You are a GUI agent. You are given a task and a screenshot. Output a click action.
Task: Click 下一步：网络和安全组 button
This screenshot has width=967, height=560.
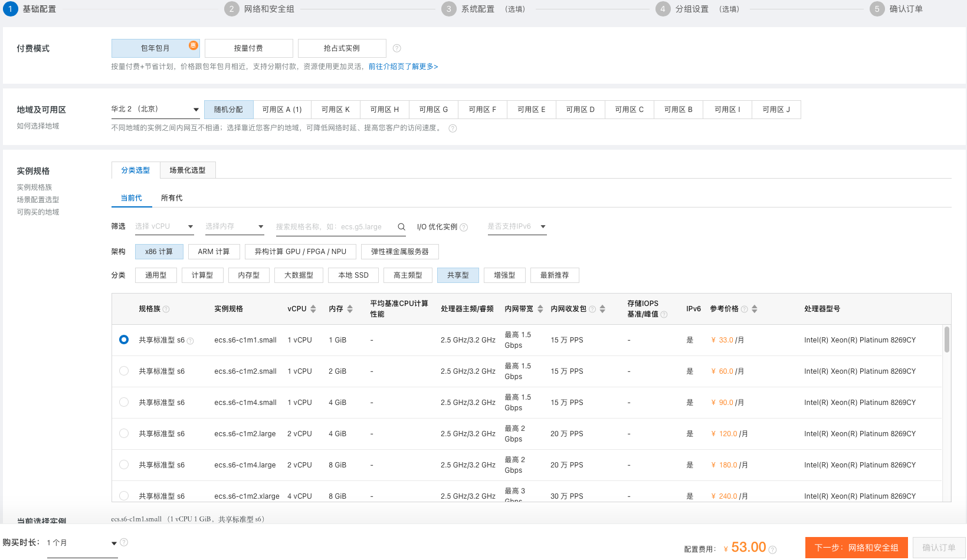(857, 548)
